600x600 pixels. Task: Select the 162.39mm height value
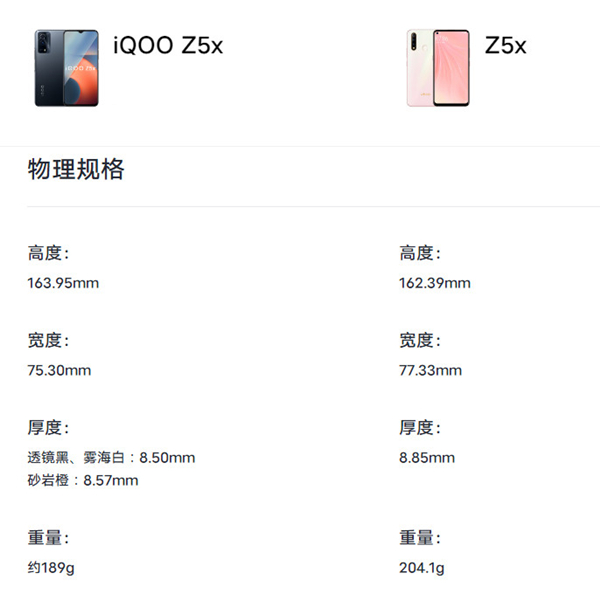coord(434,283)
